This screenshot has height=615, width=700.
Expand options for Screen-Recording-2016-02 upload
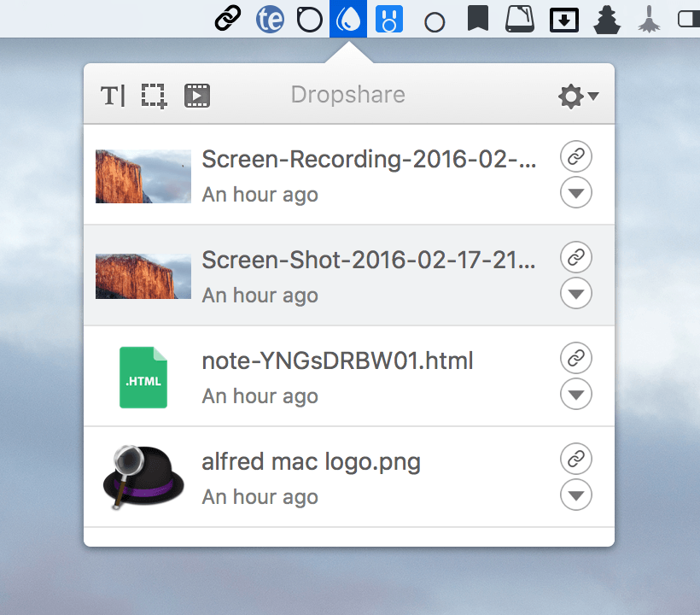pyautogui.click(x=576, y=192)
